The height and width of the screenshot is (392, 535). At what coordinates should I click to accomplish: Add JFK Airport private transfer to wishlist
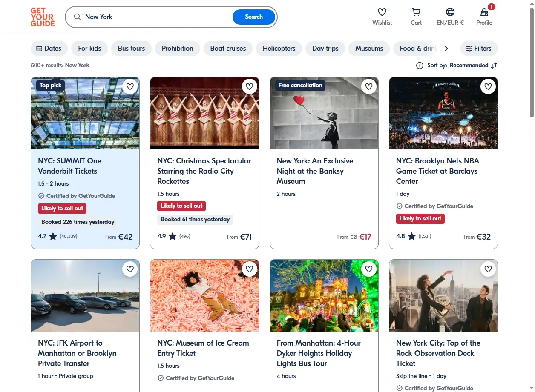[x=130, y=269]
